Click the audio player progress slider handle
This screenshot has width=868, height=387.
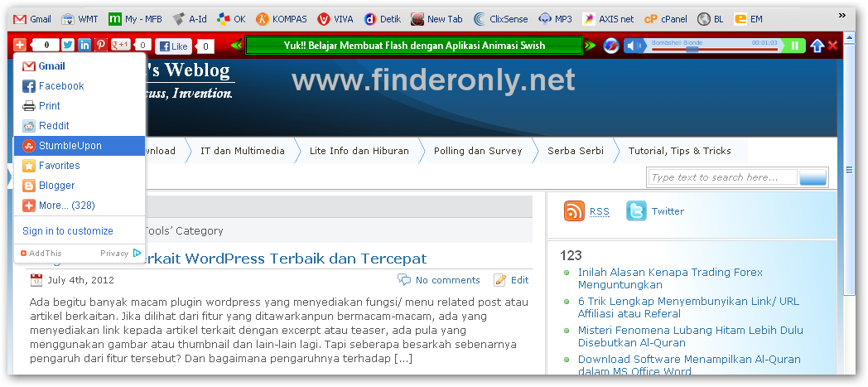click(692, 49)
